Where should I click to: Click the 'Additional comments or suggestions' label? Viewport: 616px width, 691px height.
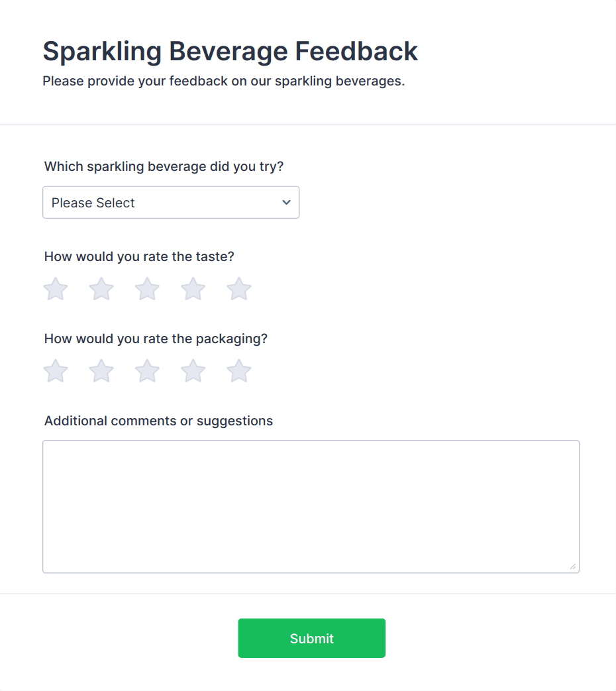(158, 421)
